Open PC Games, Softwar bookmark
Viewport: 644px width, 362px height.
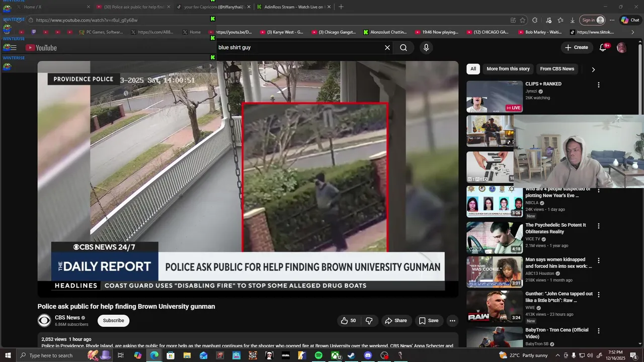coord(101,32)
